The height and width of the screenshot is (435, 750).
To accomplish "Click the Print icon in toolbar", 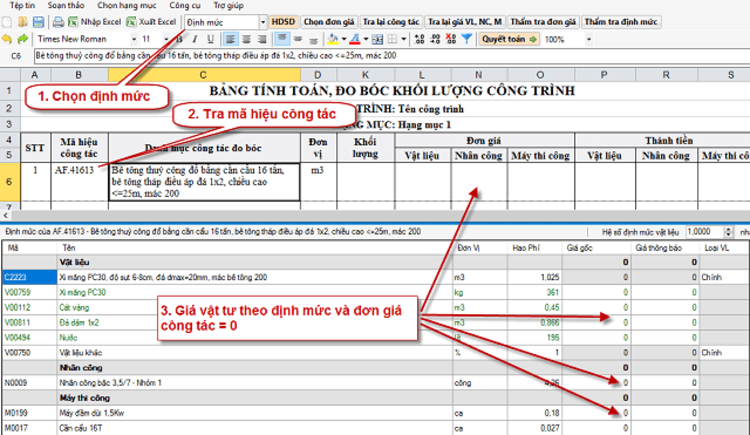I will (59, 21).
